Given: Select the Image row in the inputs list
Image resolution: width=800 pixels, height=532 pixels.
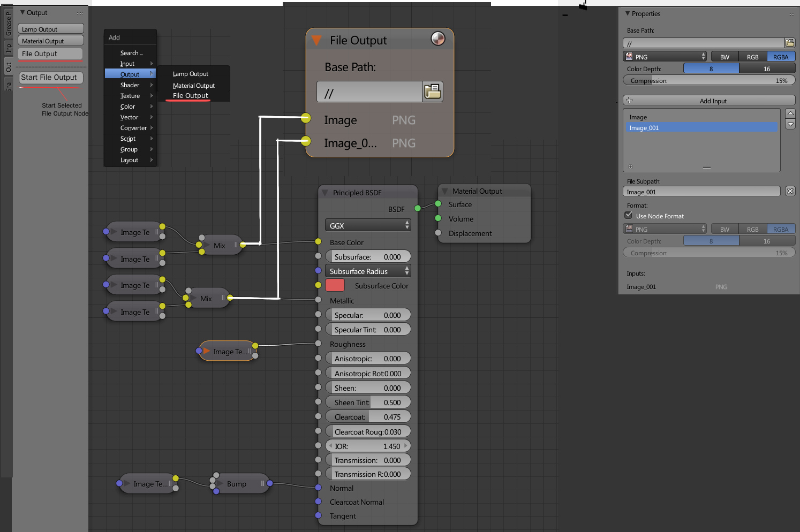Looking at the screenshot, I should 701,117.
